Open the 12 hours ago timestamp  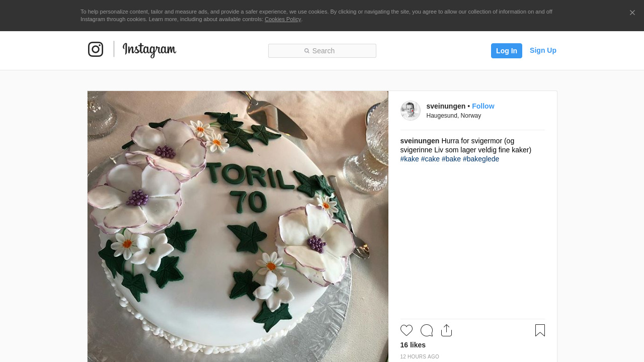pos(420,357)
